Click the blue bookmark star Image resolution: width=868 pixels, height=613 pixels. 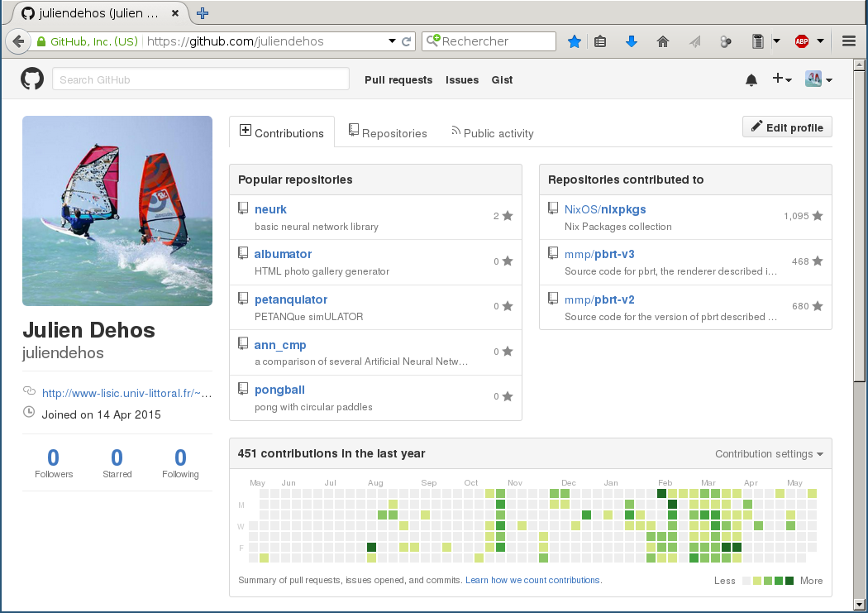point(575,41)
